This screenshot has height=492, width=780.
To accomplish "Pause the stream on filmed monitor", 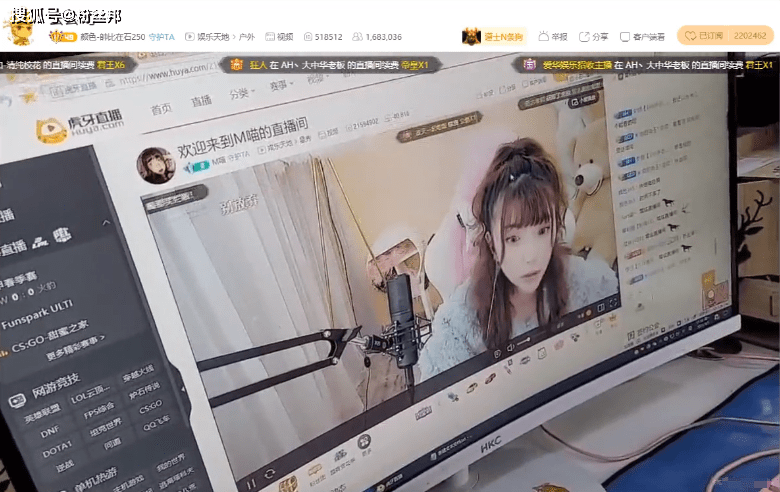I will pyautogui.click(x=251, y=483).
